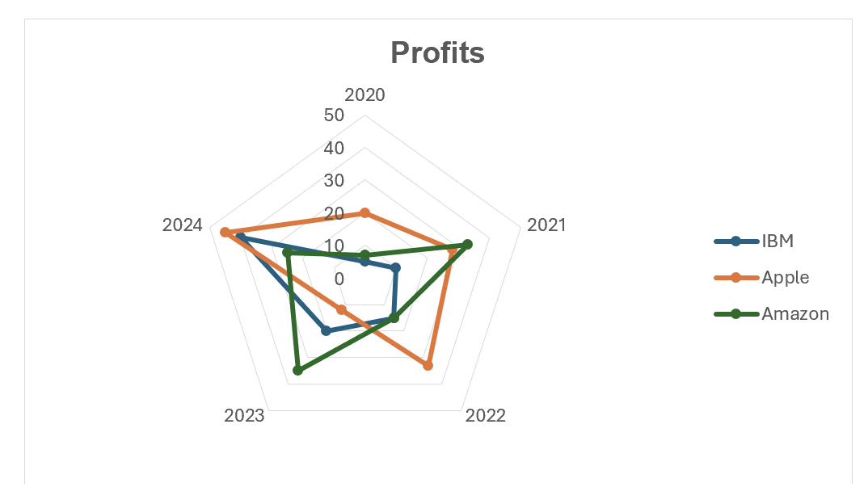Select the 50 value axis label
868x504 pixels.
click(334, 115)
